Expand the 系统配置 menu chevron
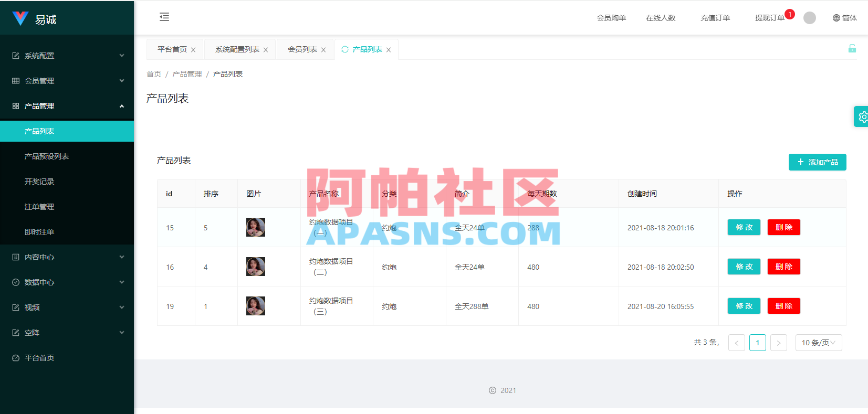This screenshot has width=868, height=414. point(122,56)
